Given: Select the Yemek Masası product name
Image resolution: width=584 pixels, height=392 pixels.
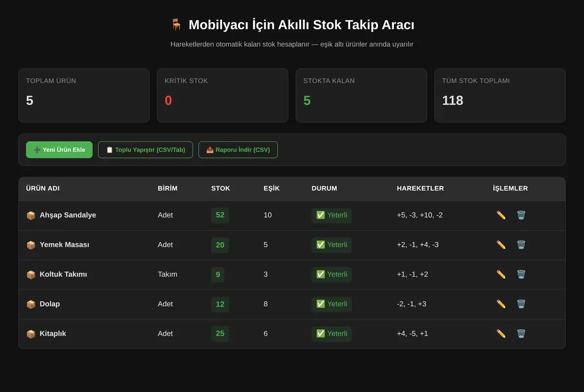Looking at the screenshot, I should tap(64, 245).
